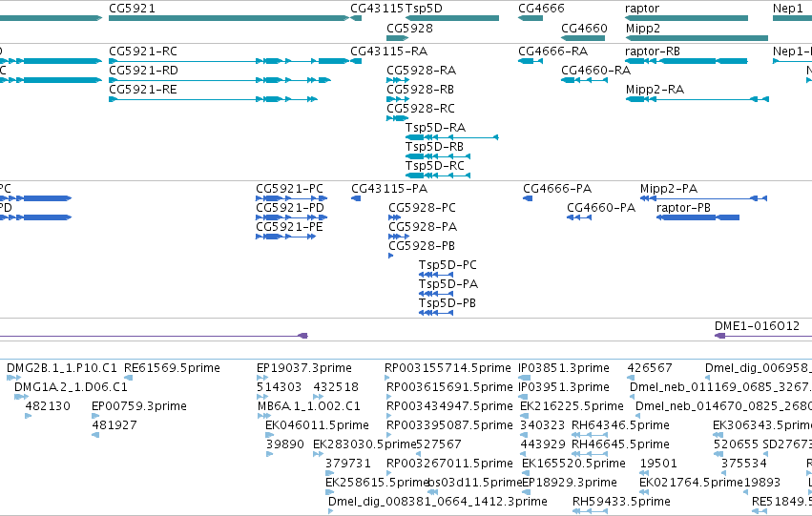Select feature EK216225.5prime
The height and width of the screenshot is (516, 812).
[572, 406]
